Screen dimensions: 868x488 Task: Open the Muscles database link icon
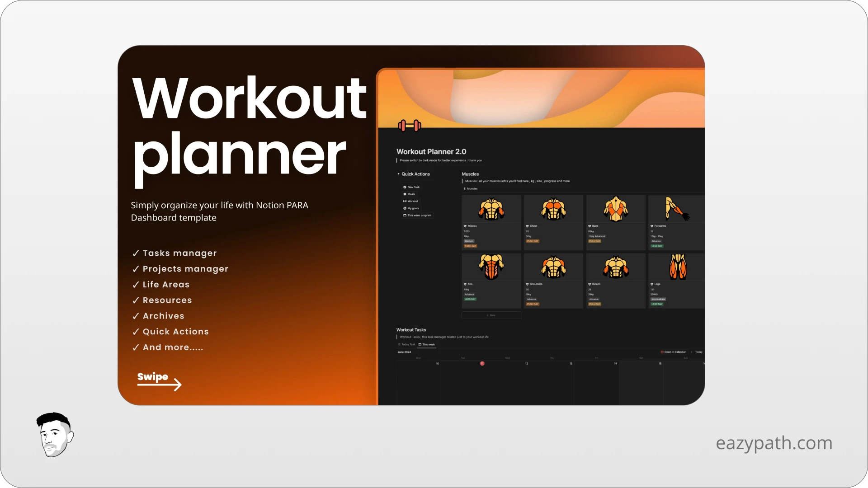465,188
